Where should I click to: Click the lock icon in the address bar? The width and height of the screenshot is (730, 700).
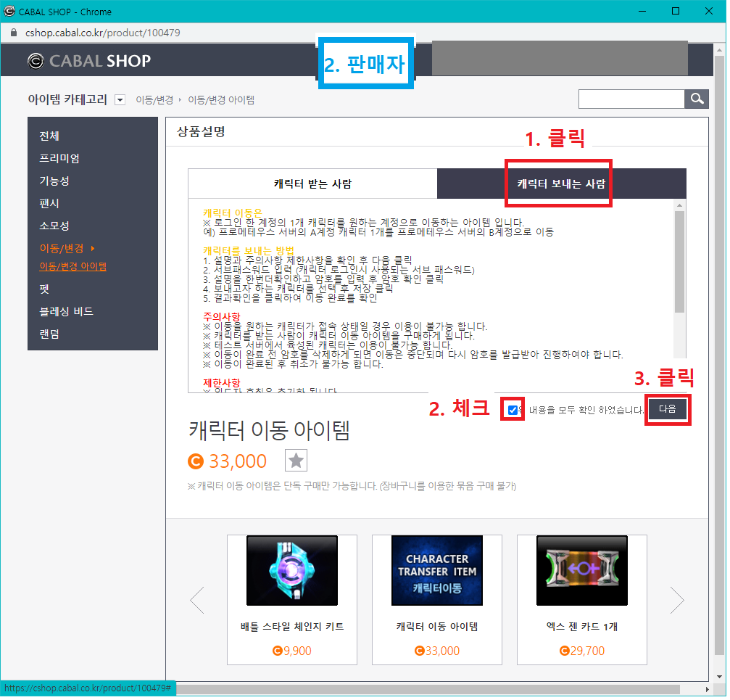tap(14, 33)
